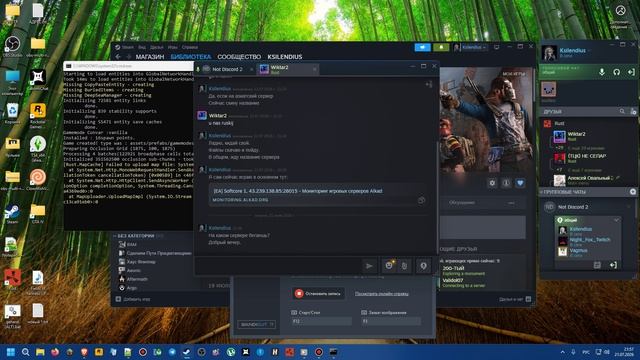Leave voice chat via top exit icon

coord(631,72)
